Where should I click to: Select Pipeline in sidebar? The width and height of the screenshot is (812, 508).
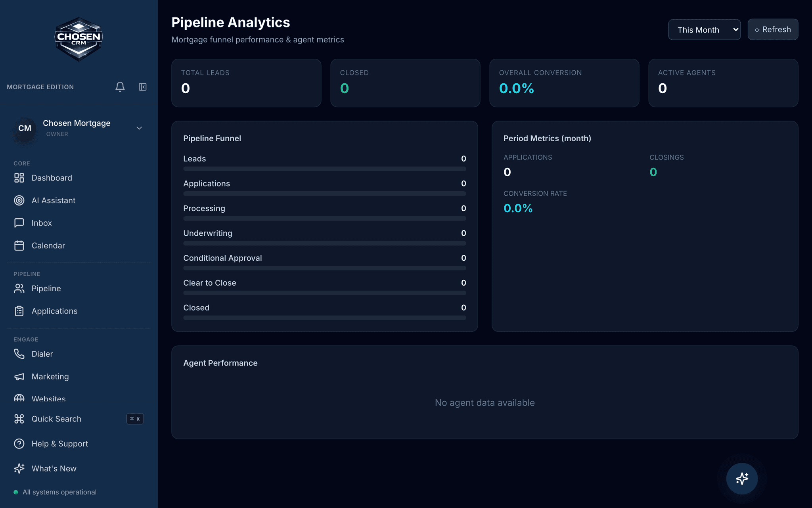79,289
